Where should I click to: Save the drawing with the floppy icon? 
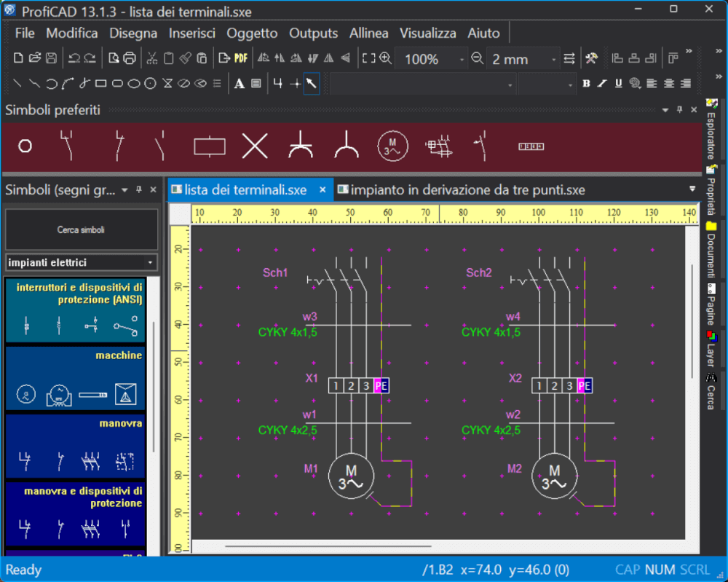(52, 58)
